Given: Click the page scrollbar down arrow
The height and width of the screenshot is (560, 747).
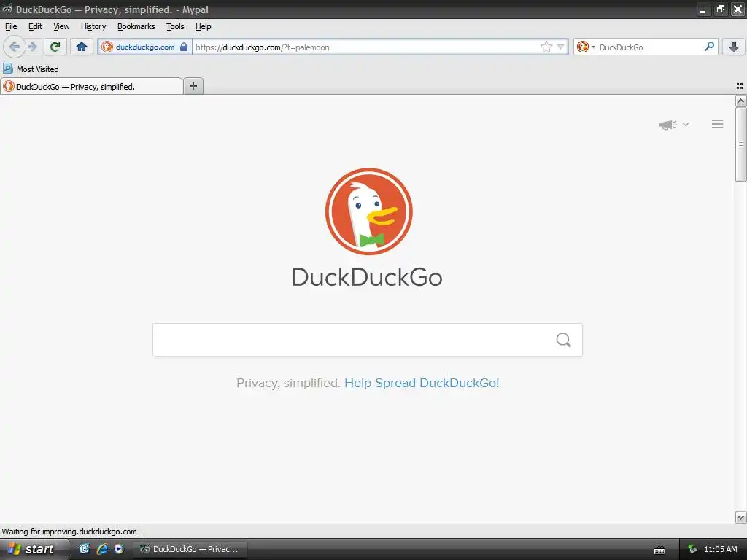Looking at the screenshot, I should [x=741, y=517].
